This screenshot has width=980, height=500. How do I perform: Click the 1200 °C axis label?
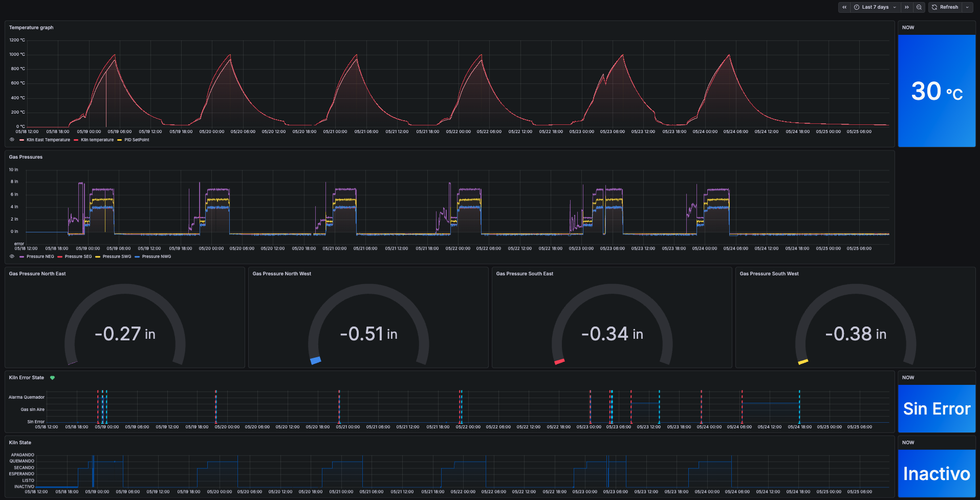pos(17,40)
